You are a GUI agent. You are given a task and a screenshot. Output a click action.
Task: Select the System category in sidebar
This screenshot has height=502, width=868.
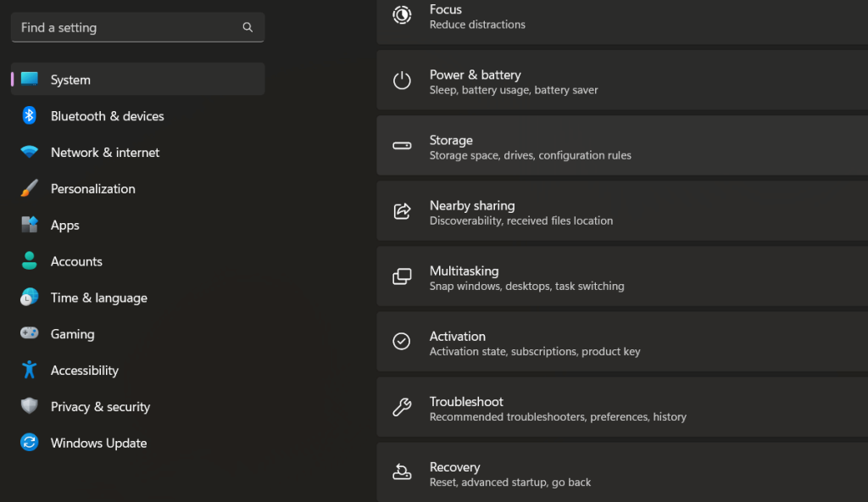[70, 80]
